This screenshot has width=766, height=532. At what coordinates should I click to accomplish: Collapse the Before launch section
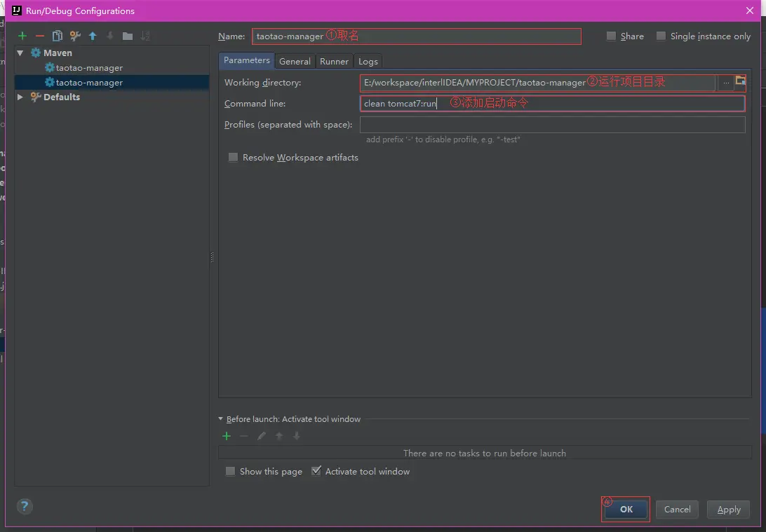pos(220,418)
